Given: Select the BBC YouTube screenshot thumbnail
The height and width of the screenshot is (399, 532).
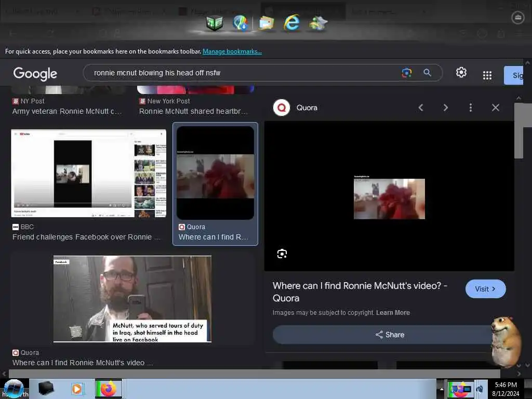Looking at the screenshot, I should [x=88, y=173].
